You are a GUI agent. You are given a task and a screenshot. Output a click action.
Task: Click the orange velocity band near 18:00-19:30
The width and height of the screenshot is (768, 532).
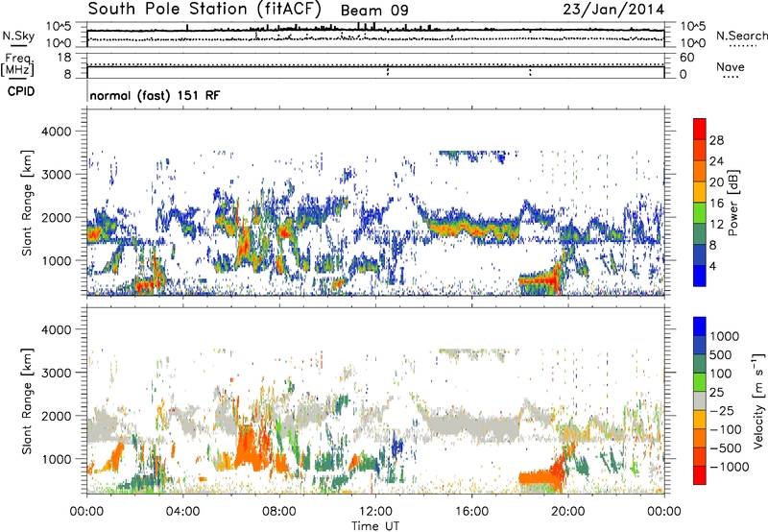coord(539,477)
